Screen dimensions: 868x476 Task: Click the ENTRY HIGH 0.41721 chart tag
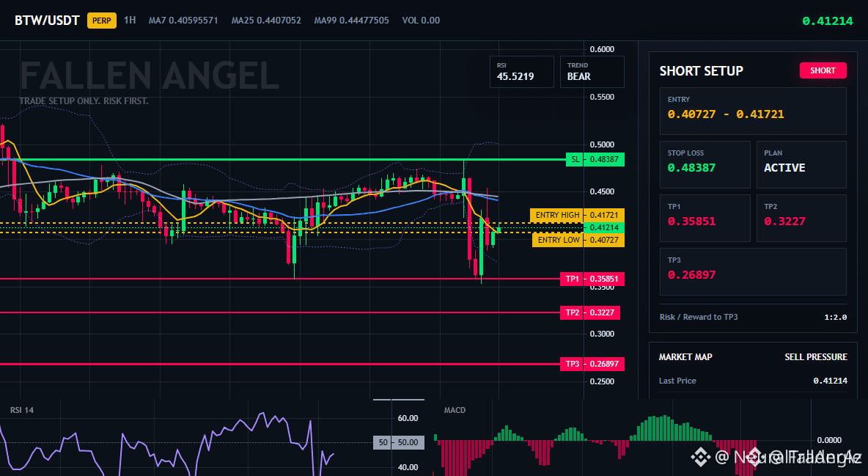point(577,215)
